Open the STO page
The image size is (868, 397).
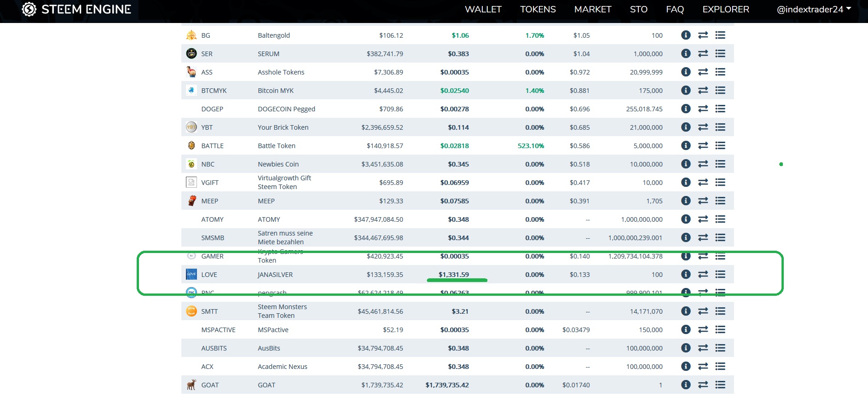point(639,9)
